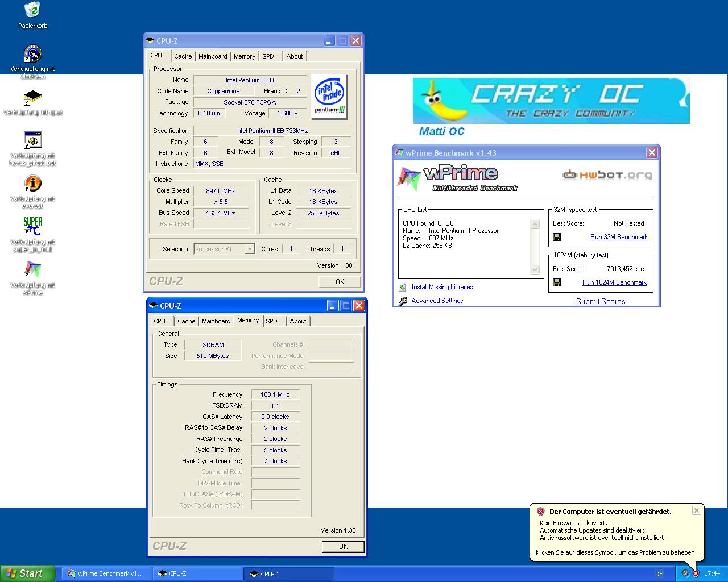
Task: Minimize the lower CPU-Z window
Action: [333, 306]
